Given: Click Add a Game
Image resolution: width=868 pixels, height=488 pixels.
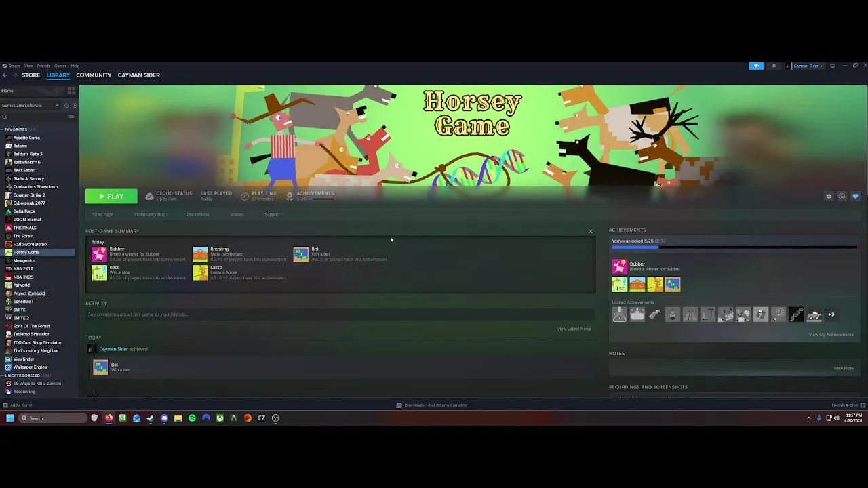Looking at the screenshot, I should pyautogui.click(x=17, y=405).
